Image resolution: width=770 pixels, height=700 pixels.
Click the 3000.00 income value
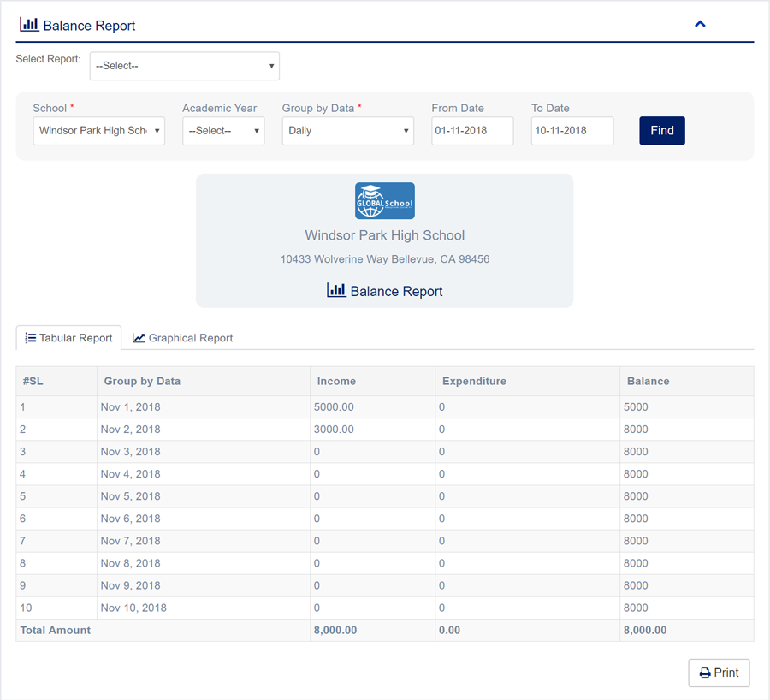(x=334, y=430)
